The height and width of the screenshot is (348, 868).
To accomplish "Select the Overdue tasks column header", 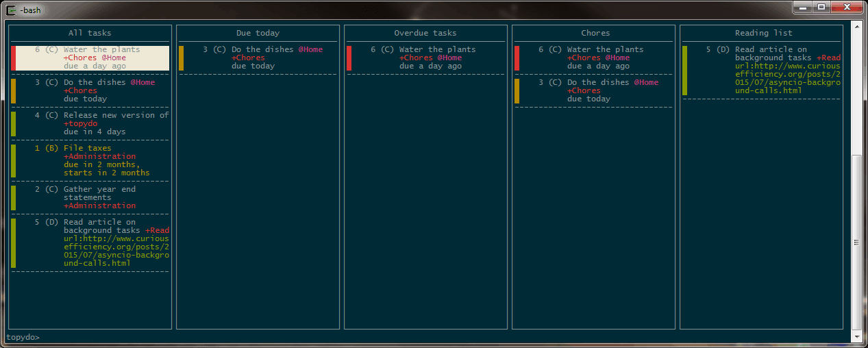I will [x=425, y=33].
